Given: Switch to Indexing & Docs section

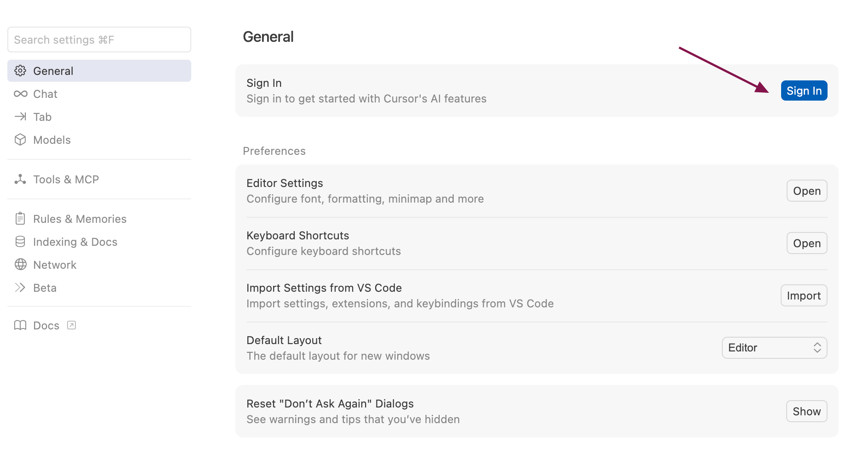Looking at the screenshot, I should [75, 242].
